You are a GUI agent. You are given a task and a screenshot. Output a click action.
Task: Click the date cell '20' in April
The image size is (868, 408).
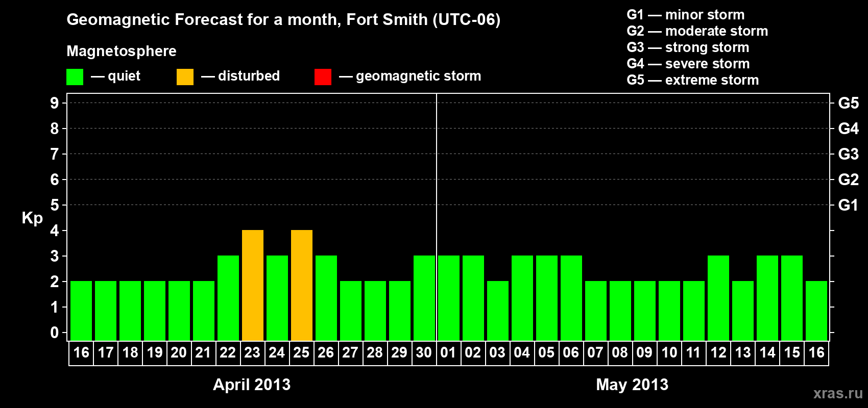point(179,353)
